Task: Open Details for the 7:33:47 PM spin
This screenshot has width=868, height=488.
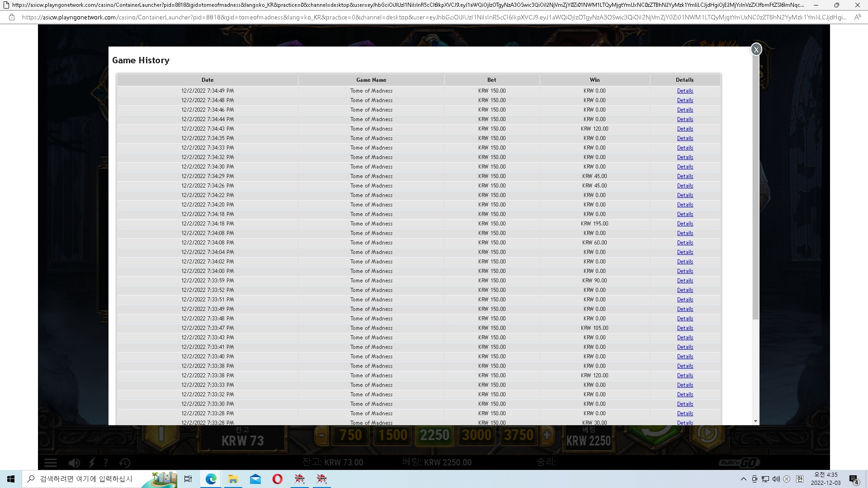Action: (685, 328)
